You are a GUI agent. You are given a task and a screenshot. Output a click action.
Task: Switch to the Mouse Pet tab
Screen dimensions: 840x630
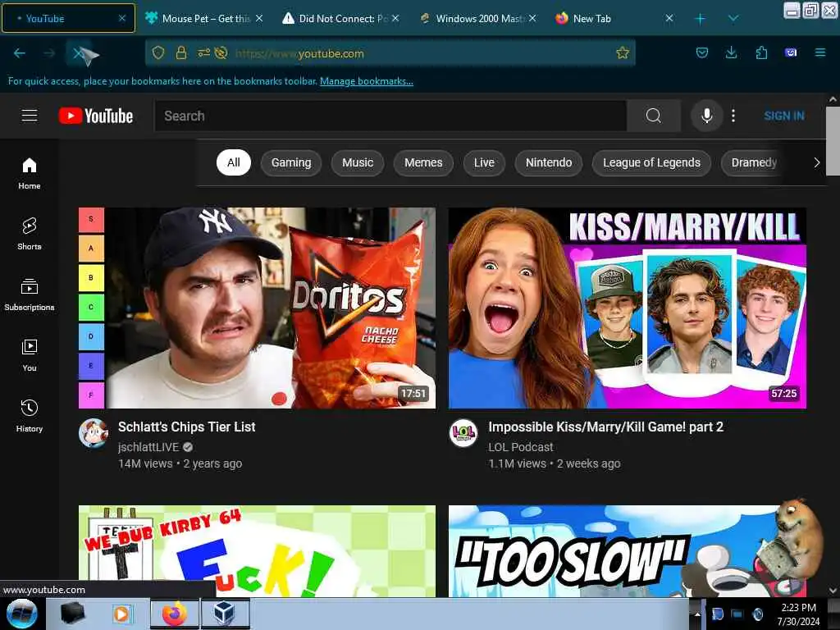tap(203, 18)
